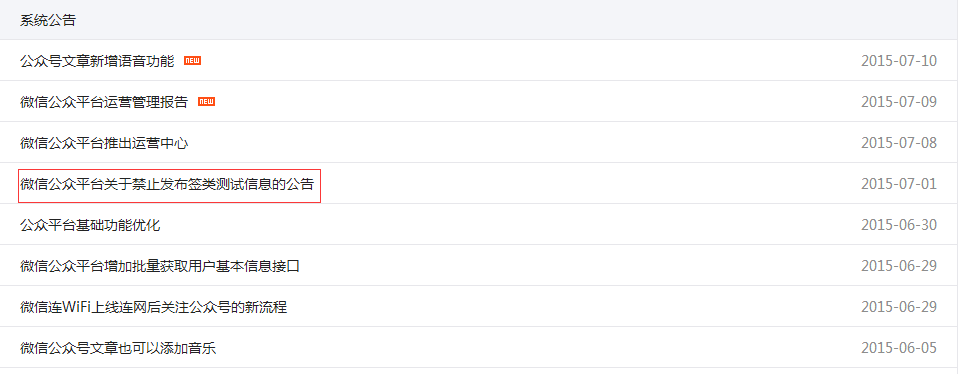Open the 微信公众平台增加批量获取用户基本信息接口 announcement
This screenshot has height=374, width=962.
pos(160,266)
